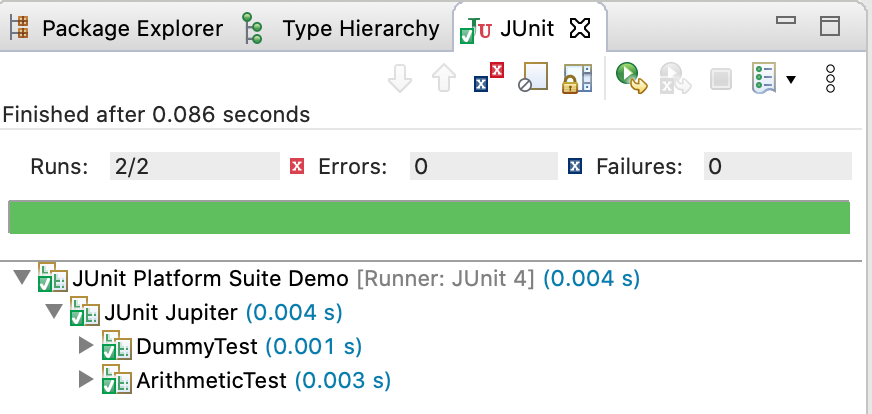Click the JUnit tab icon
Screen dimensions: 872x414
click(476, 29)
